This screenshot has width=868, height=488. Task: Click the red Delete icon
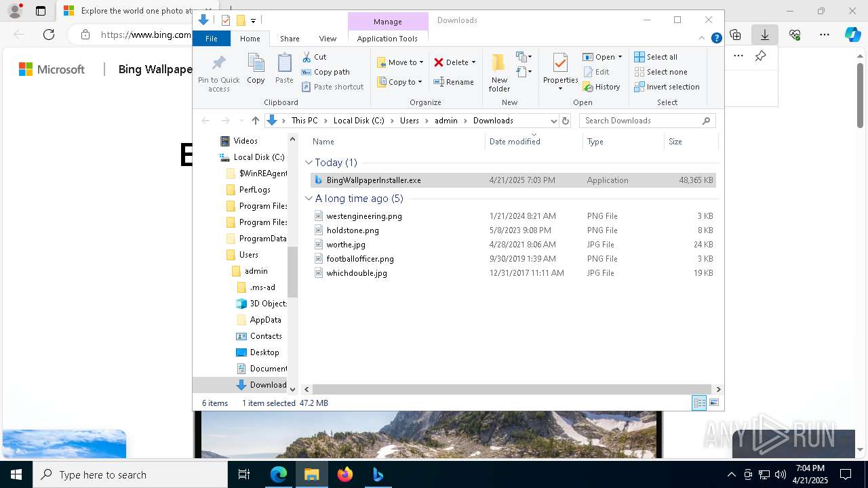point(439,62)
